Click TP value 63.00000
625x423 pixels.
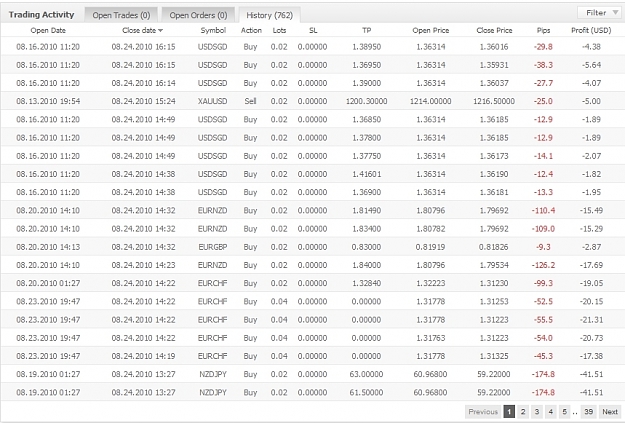click(x=366, y=374)
